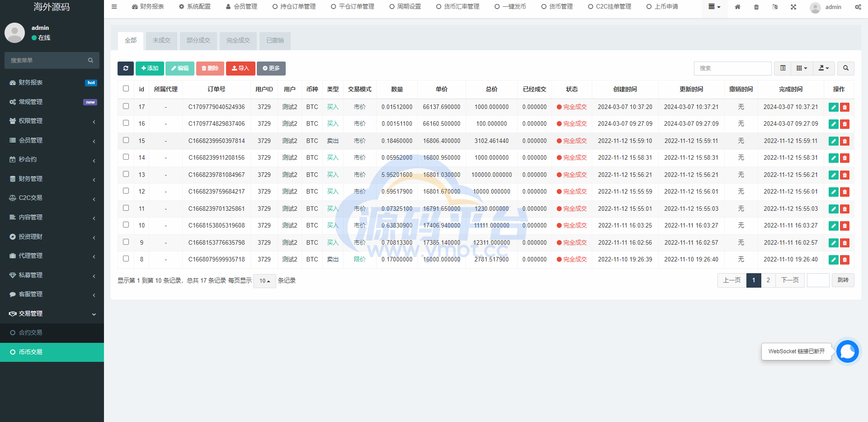868x422 pixels.
Task: Click user link 测试2 in row id 17
Action: (290, 107)
